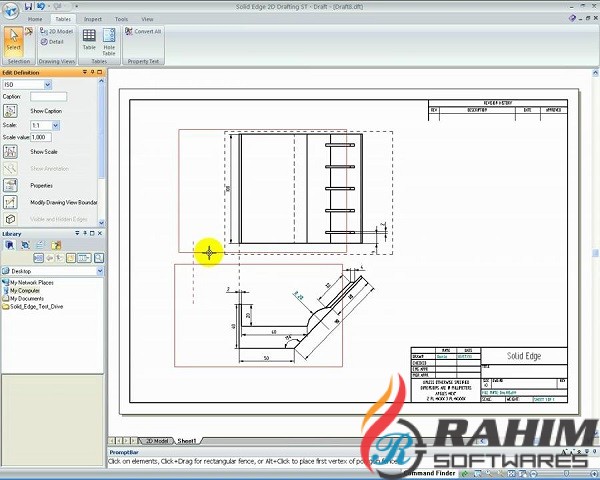Click the Fit icon in status bar
Viewport: 600px width, 480px height.
pyautogui.click(x=511, y=474)
